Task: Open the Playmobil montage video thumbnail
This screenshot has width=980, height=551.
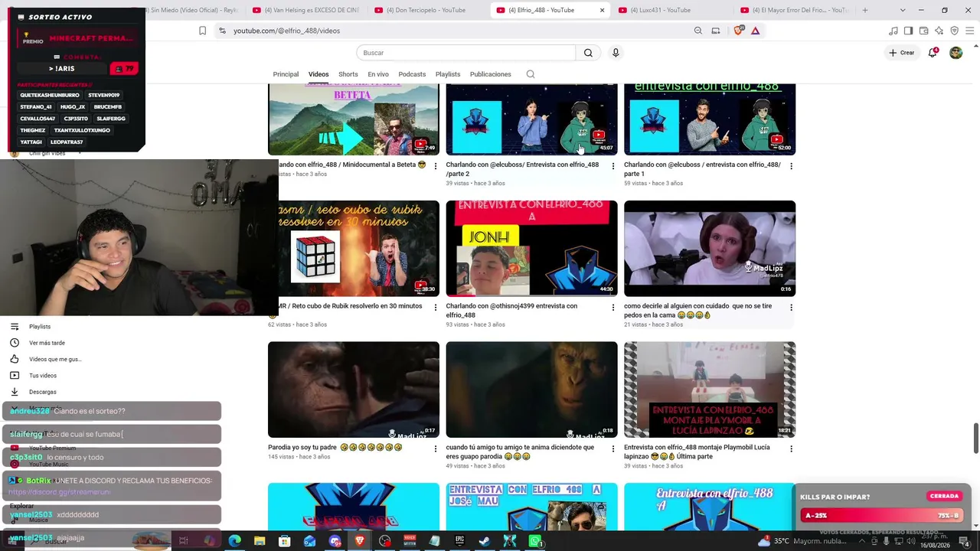Action: click(x=710, y=390)
